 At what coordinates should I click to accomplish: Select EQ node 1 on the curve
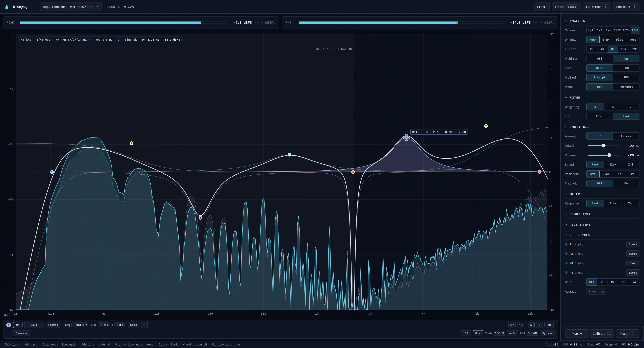coord(52,172)
